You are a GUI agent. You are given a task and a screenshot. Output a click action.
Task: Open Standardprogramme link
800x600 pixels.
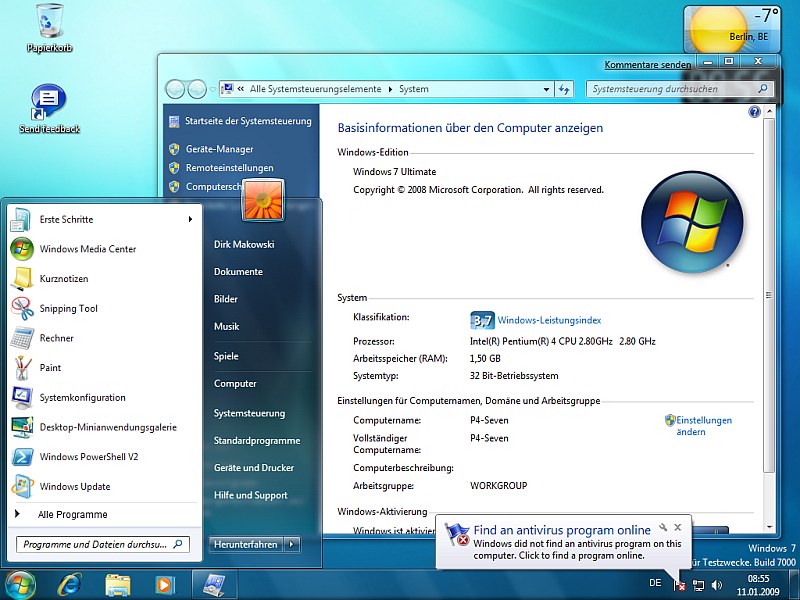coord(257,440)
